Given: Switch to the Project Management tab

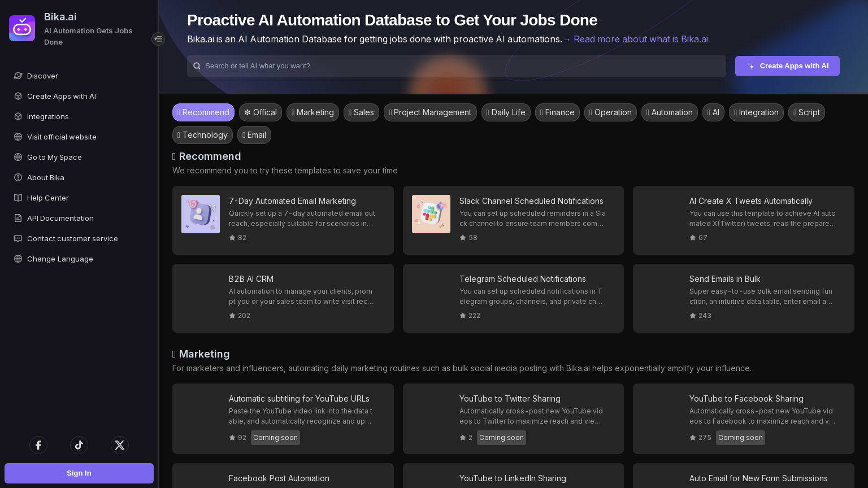Looking at the screenshot, I should pyautogui.click(x=430, y=112).
